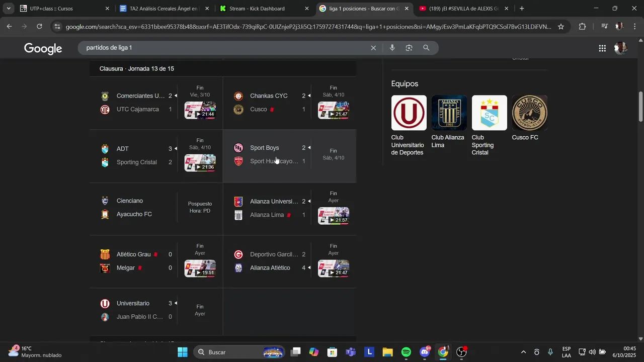The height and width of the screenshot is (362, 644).
Task: Play the Alianza Universidad vs Alianza Lima highlights
Action: coord(334,216)
